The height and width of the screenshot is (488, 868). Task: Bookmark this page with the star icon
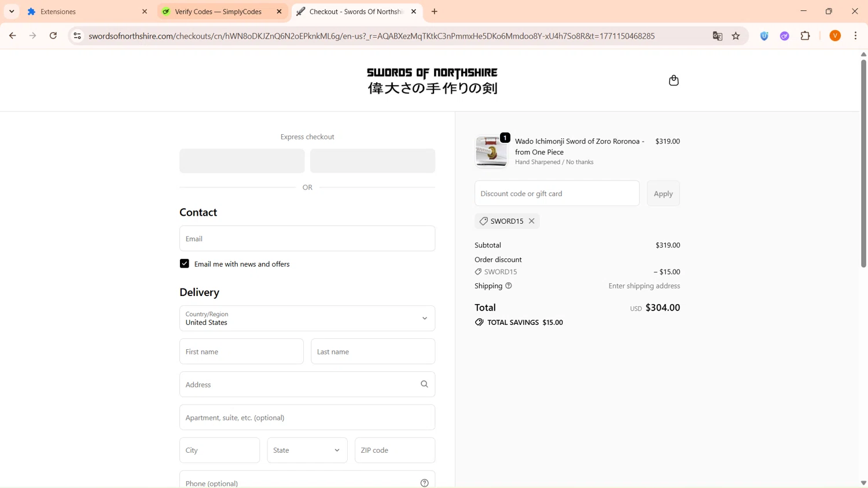736,36
